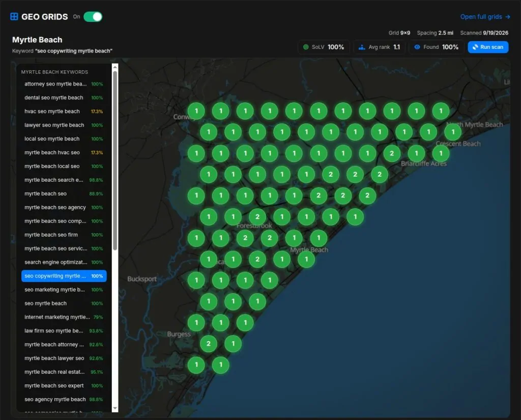Click the Myrtle Beach heading
The image size is (521, 420).
37,40
